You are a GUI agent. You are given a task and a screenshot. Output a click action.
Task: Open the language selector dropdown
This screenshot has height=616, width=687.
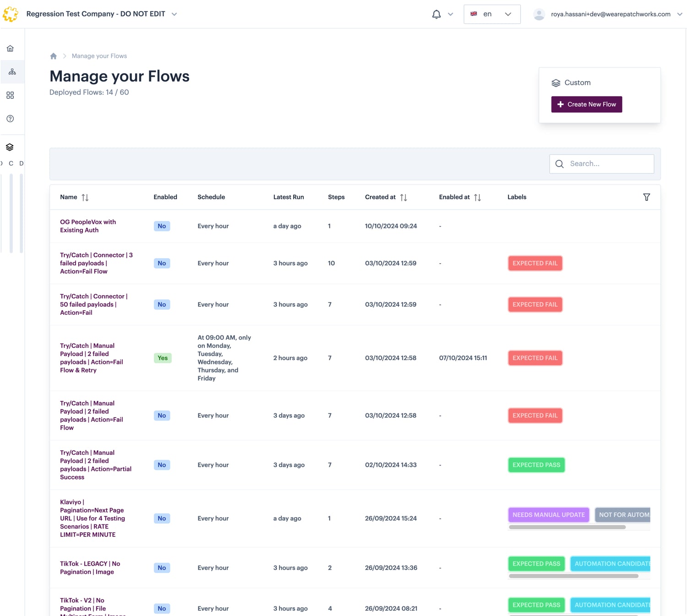tap(492, 14)
